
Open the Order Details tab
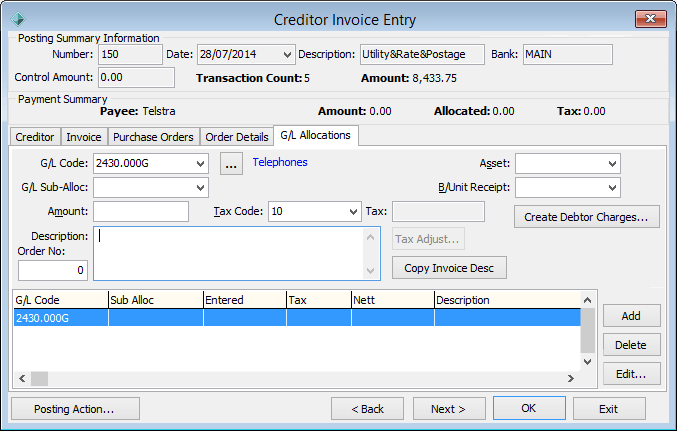point(237,137)
